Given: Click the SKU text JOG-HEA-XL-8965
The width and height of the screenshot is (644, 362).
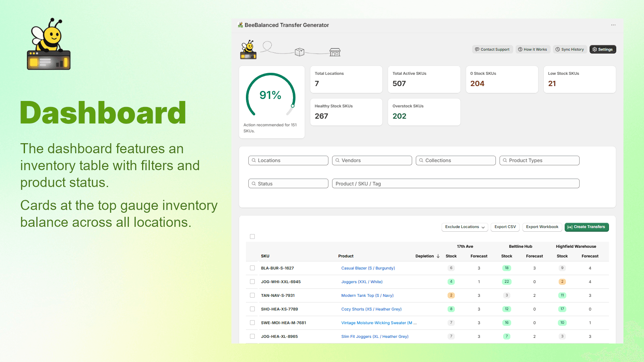Looking at the screenshot, I should (279, 337).
